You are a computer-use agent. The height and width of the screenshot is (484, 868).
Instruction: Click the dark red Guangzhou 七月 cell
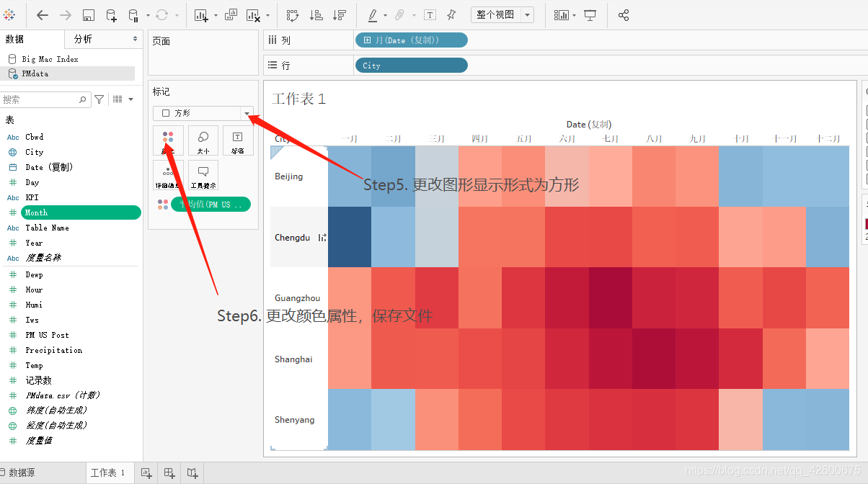611,297
